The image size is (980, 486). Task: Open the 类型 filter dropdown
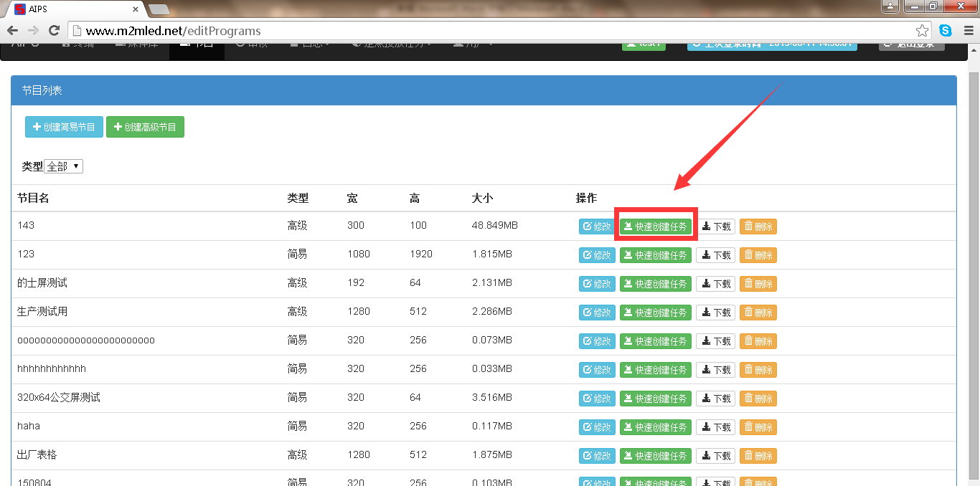pos(64,166)
